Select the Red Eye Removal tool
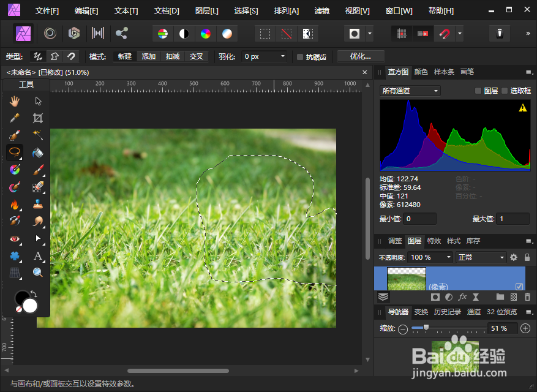Viewport: 537px width, 392px height. 14,239
